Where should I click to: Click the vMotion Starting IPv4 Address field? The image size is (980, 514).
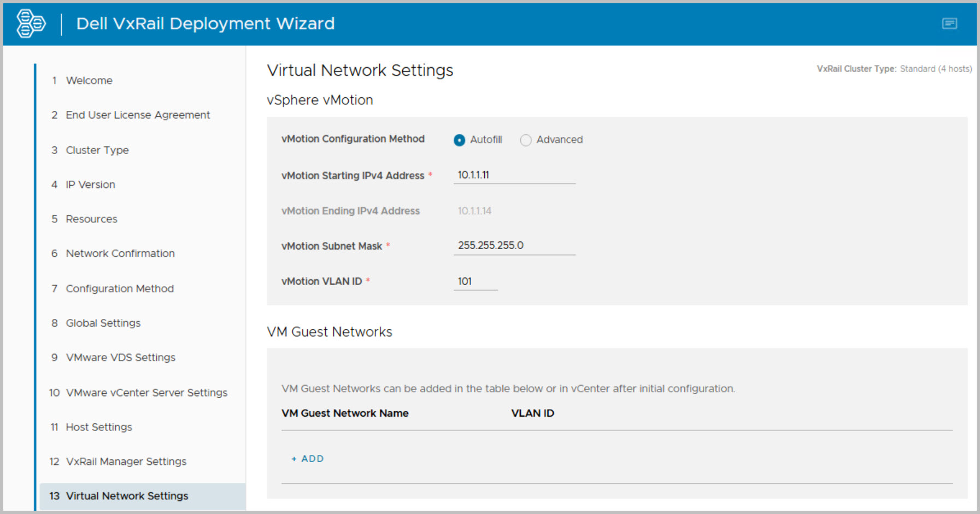[514, 175]
